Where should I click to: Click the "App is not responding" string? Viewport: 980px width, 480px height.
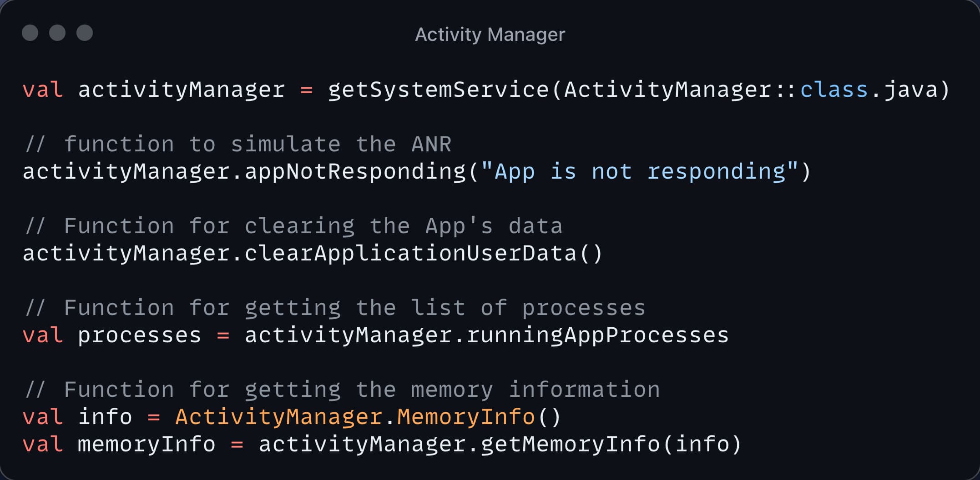640,171
